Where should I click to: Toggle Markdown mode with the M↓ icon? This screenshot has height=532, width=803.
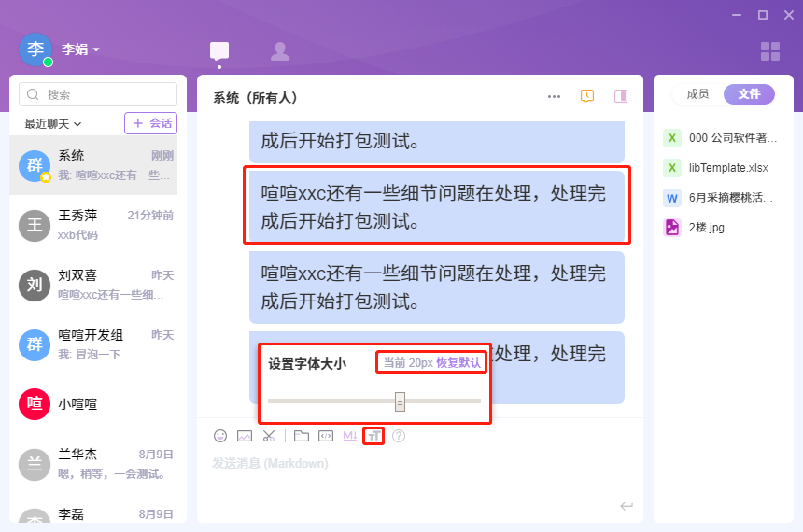(350, 436)
